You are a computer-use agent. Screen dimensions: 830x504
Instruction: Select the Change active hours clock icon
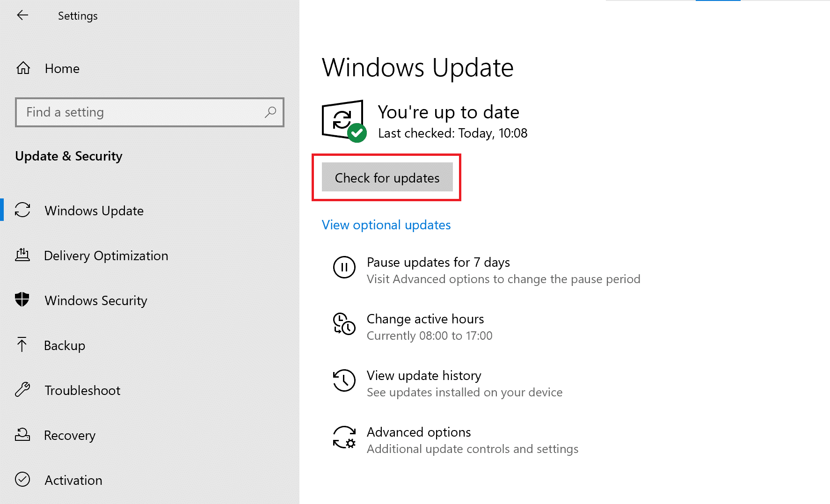tap(344, 325)
